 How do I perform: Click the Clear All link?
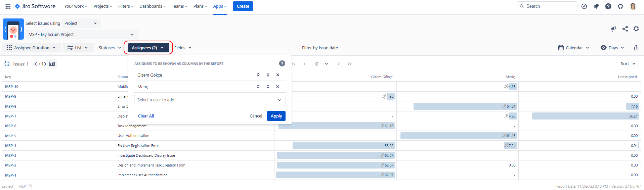tap(146, 116)
